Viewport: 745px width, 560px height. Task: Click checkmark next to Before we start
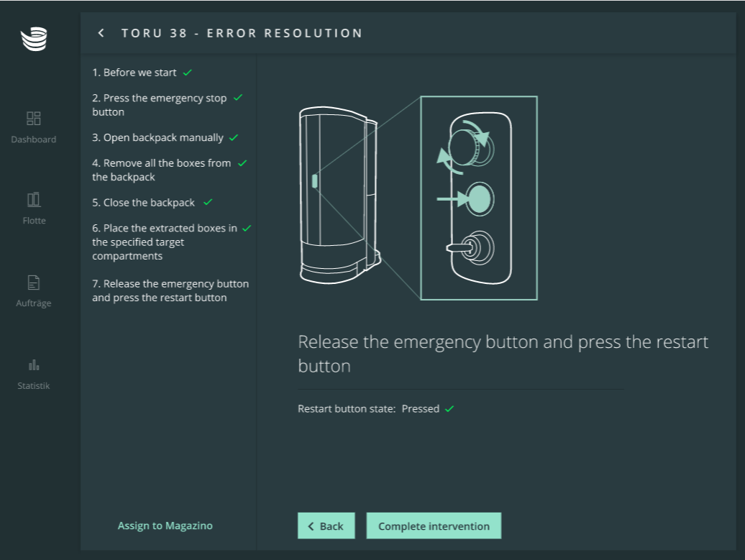coord(187,73)
